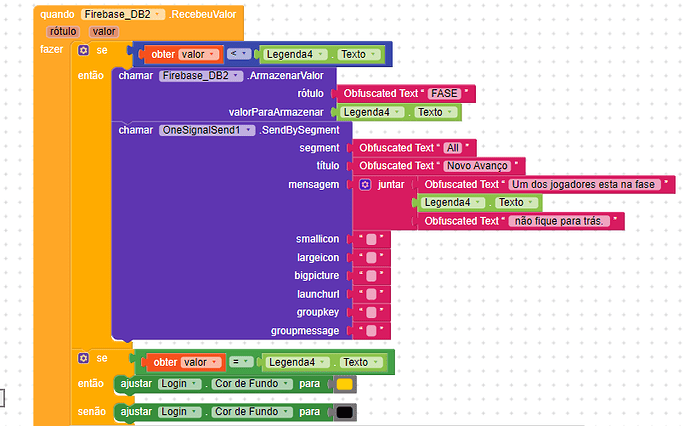Click the empty text field for bigpicture

(371, 276)
